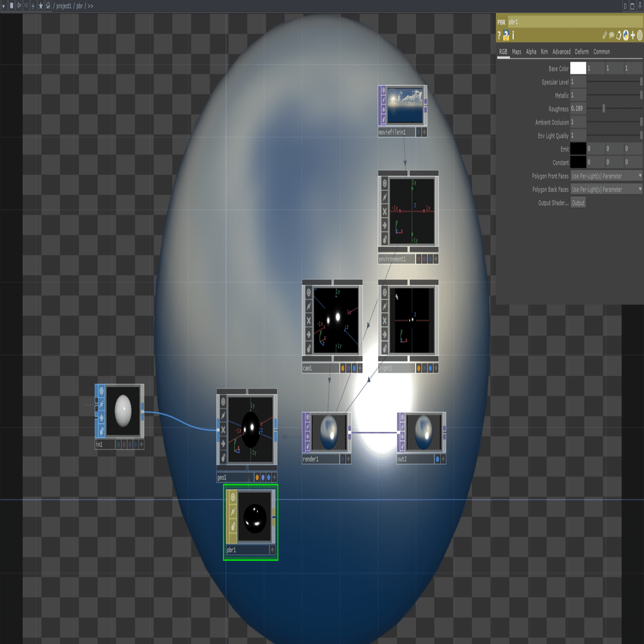Toggle the bypass X flag on cam1
Image resolution: width=644 pixels, height=644 pixels.
point(309,321)
